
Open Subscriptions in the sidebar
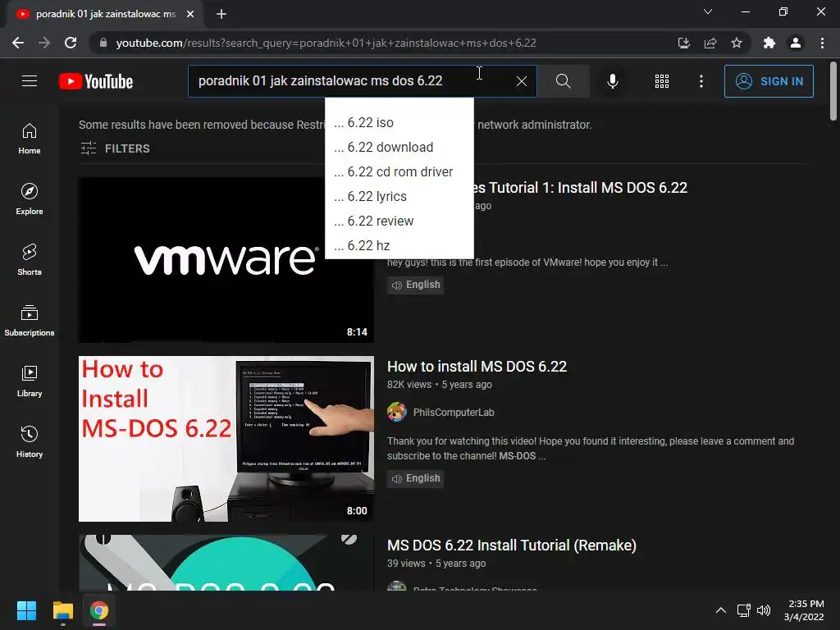(30, 321)
